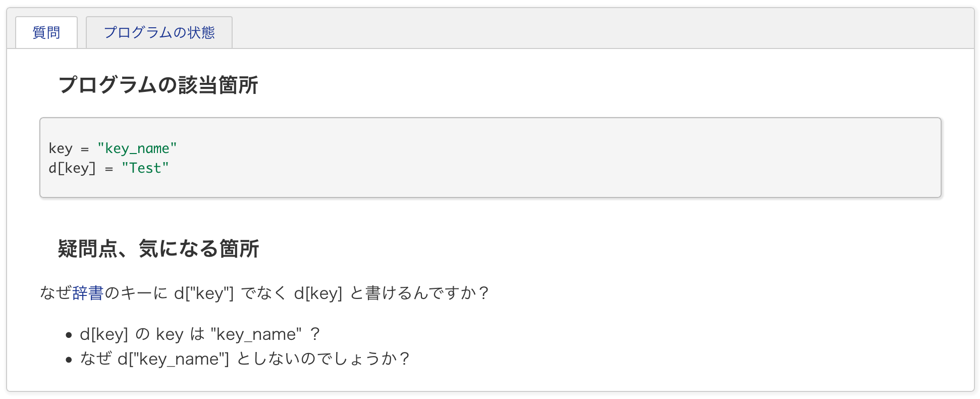Switch to the 質問 tab
Screen dimensions: 980x399
point(46,33)
